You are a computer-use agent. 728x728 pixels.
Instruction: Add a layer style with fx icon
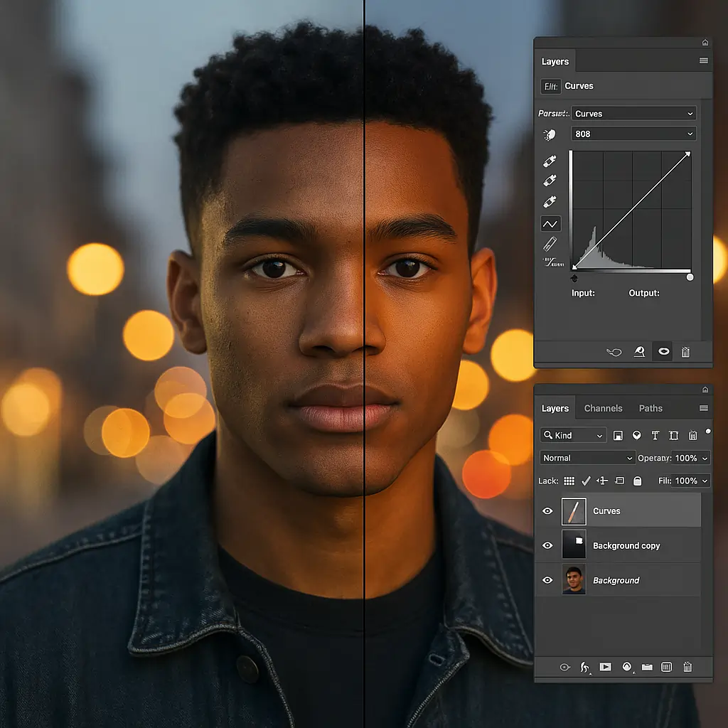click(x=585, y=668)
